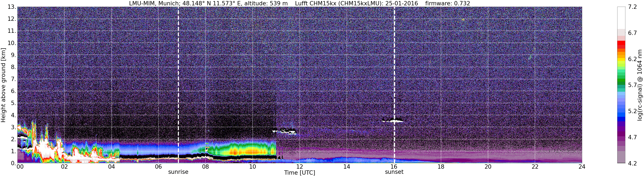The height and width of the screenshot is (177, 644).
Task: Click the colorbar tick label 4.7
Action: [x=632, y=137]
